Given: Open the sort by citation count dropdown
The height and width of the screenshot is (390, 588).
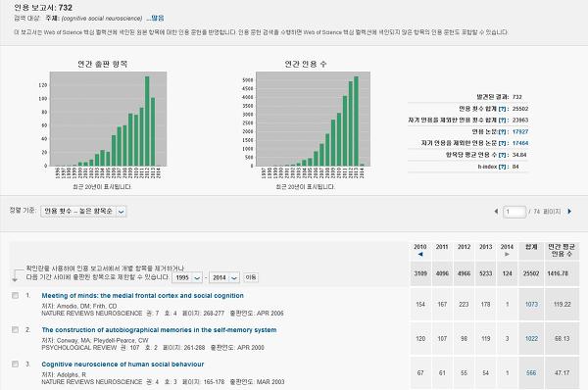Looking at the screenshot, I should tap(83, 212).
